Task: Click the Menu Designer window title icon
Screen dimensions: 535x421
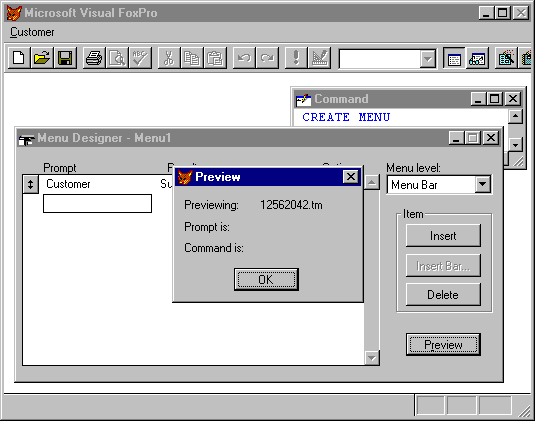Action: coord(27,139)
